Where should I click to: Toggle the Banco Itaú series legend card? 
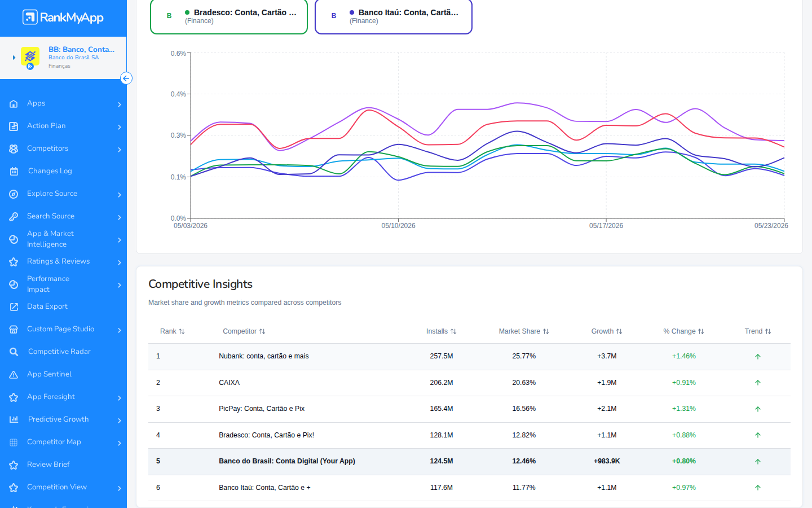(394, 16)
